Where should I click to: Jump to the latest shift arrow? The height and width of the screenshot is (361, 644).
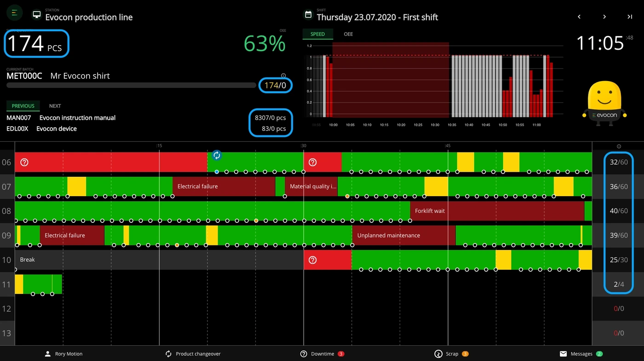(630, 17)
